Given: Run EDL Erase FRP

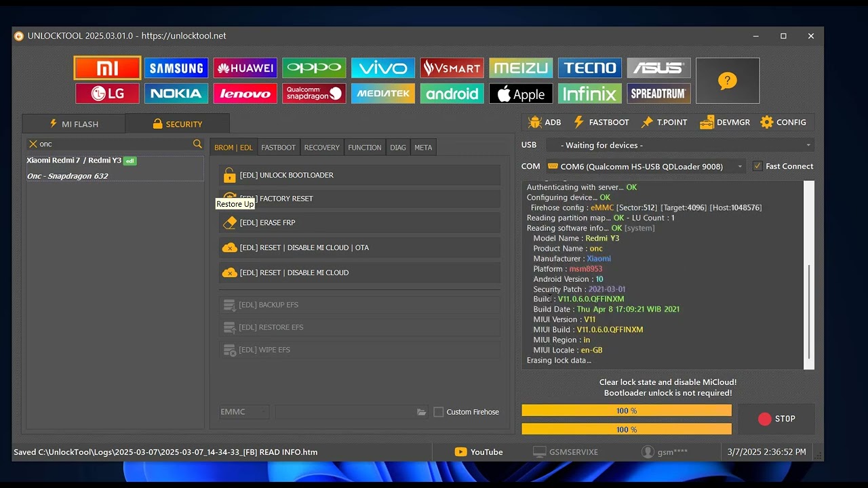Looking at the screenshot, I should pyautogui.click(x=359, y=222).
